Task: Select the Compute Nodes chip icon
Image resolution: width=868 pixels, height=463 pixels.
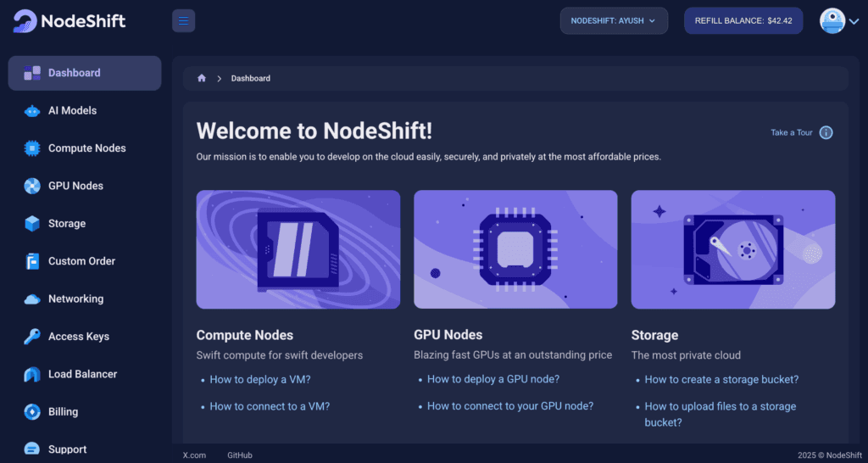Action: [32, 148]
